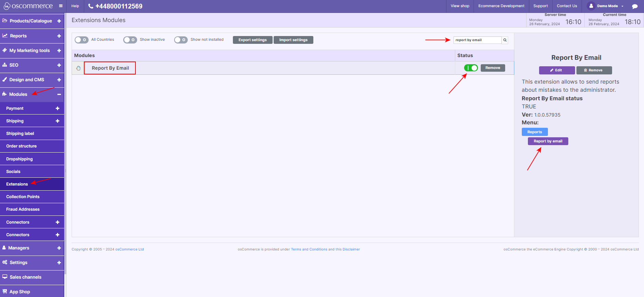644x297 pixels.
Task: Click the Support header link
Action: tap(540, 6)
